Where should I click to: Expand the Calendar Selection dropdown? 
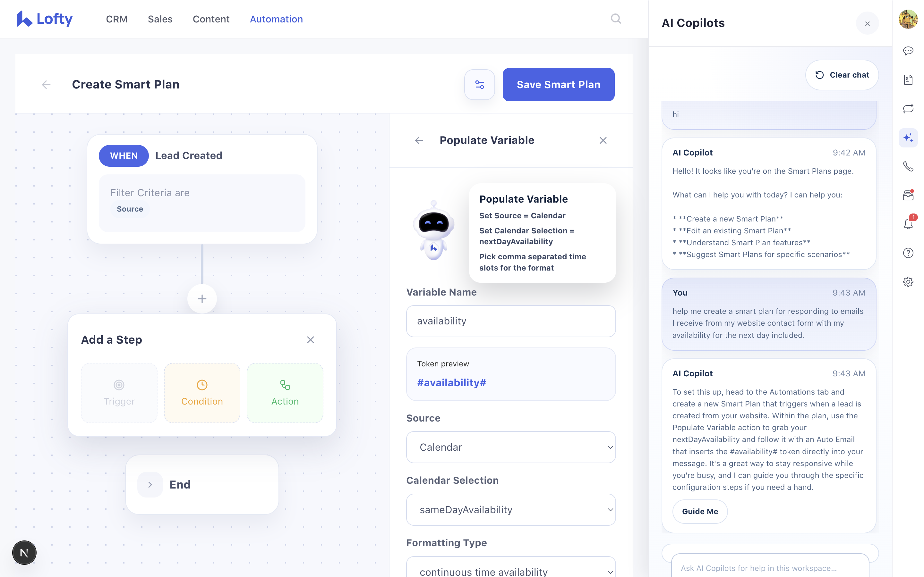click(x=511, y=510)
